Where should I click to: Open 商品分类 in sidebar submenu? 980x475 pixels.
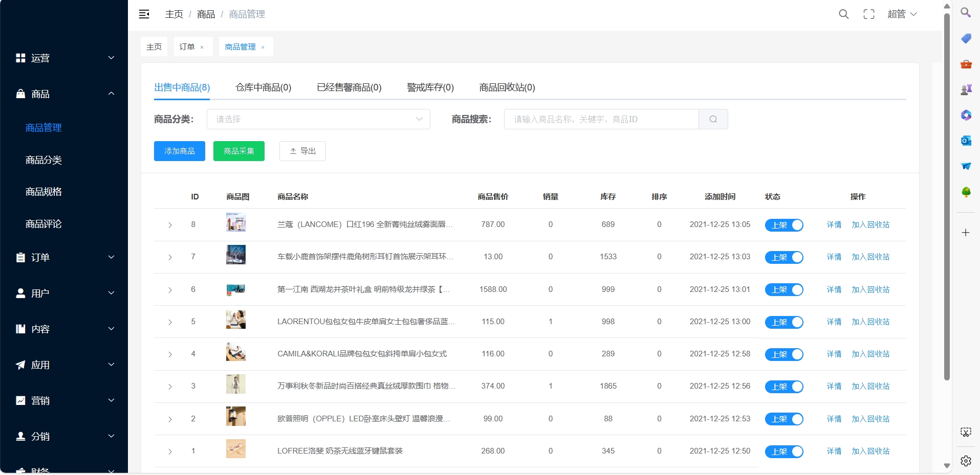click(x=43, y=160)
